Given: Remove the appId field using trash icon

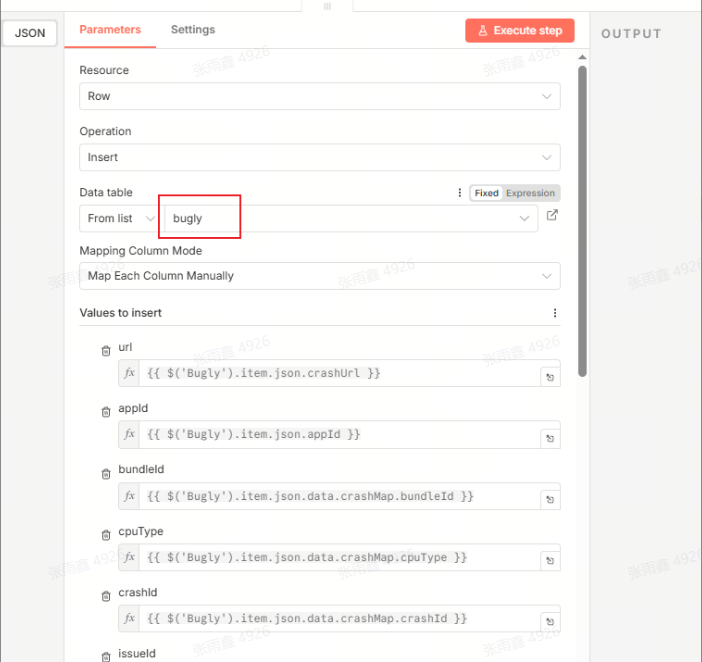Looking at the screenshot, I should tap(106, 411).
